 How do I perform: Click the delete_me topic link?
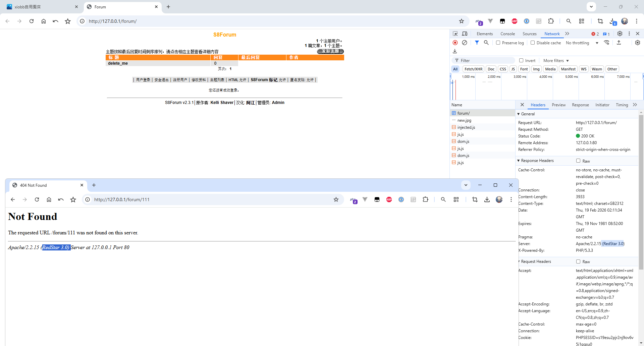(x=118, y=63)
